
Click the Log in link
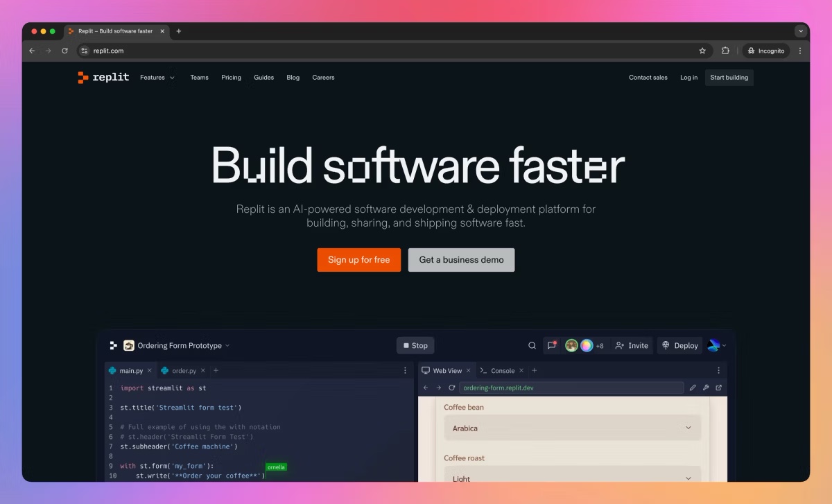[x=689, y=78]
